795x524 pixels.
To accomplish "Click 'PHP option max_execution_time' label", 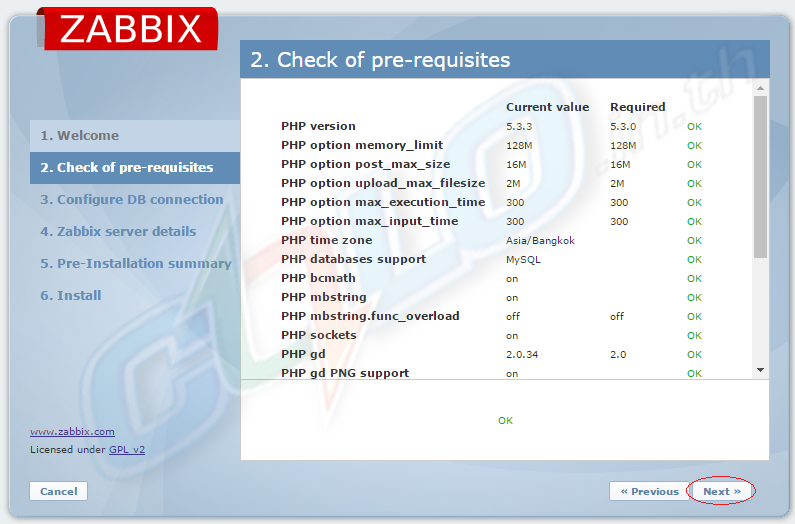I will (383, 202).
